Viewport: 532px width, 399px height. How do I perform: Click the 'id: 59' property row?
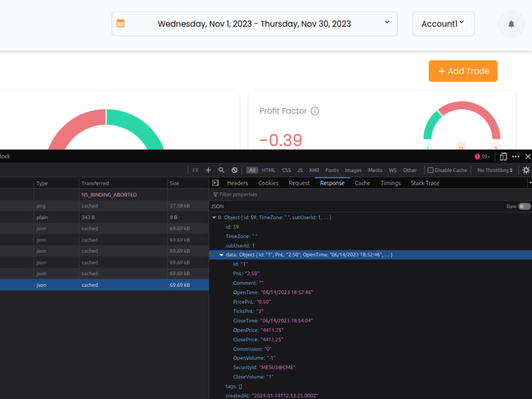(232, 227)
